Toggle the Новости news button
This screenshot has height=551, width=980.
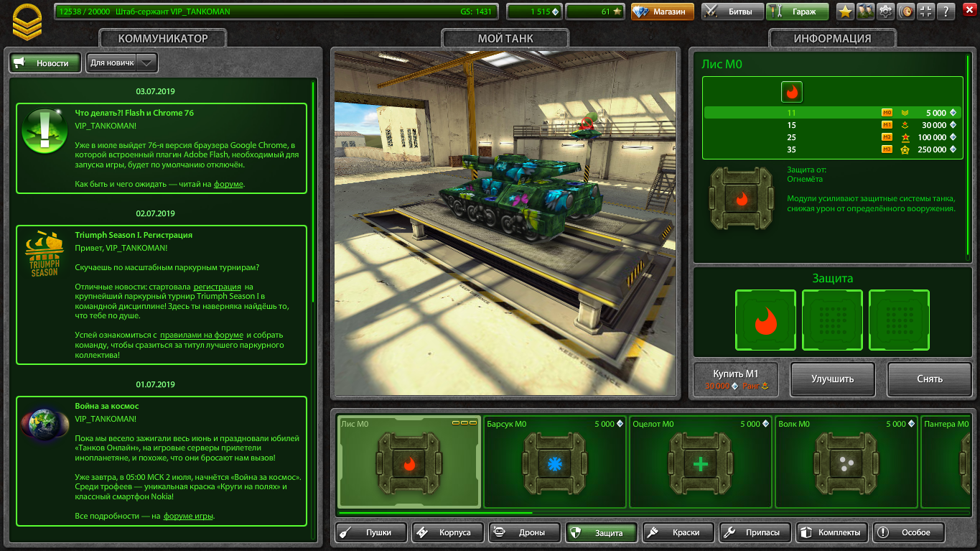[x=45, y=63]
